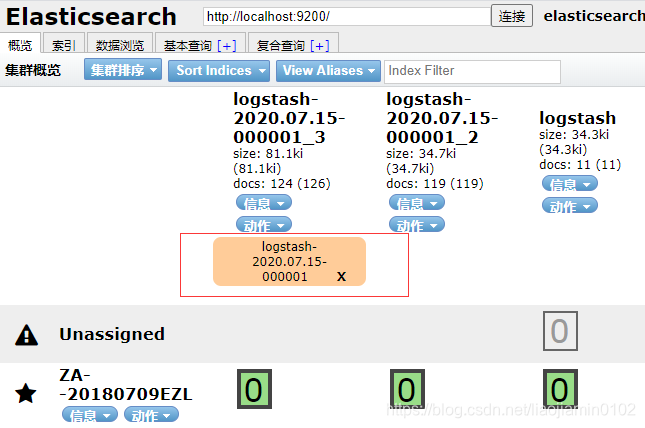The height and width of the screenshot is (428, 645).
Task: Add a new 复合查询 tab with [+]
Action: tap(320, 45)
